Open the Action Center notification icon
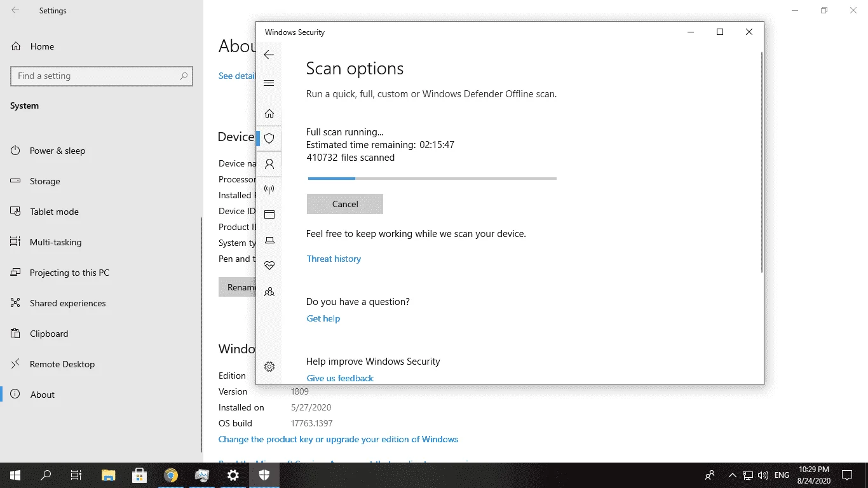This screenshot has width=868, height=488. pos(847,475)
